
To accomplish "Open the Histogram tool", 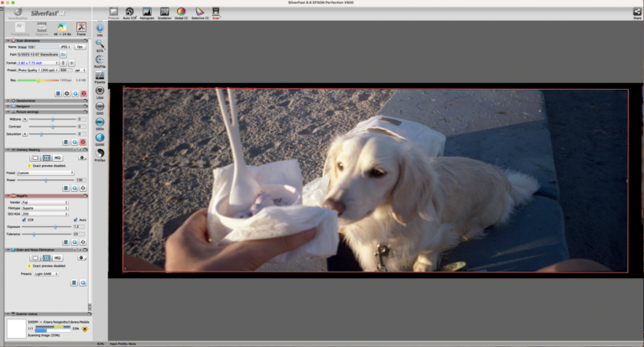I will 147,13.
